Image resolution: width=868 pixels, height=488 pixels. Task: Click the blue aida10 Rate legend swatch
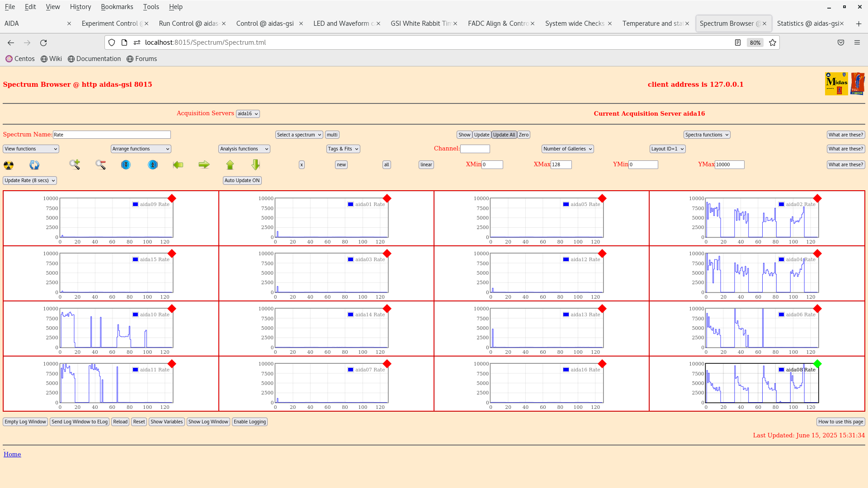click(x=135, y=314)
